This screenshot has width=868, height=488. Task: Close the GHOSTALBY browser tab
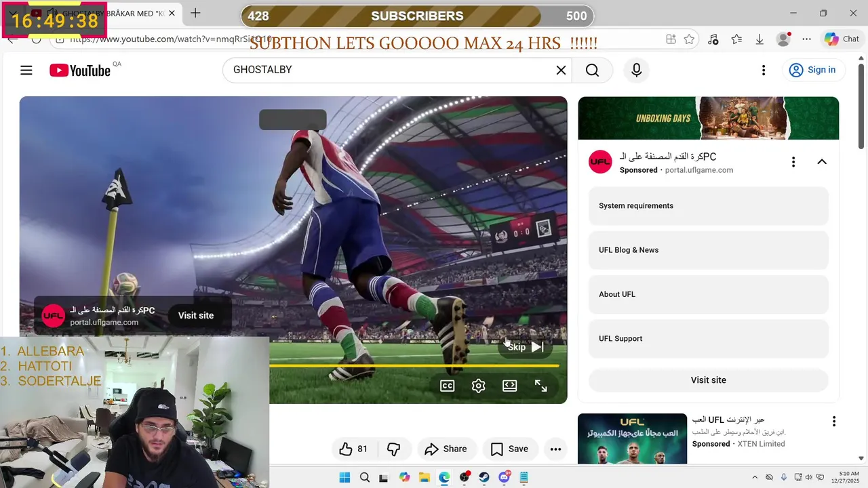point(172,13)
